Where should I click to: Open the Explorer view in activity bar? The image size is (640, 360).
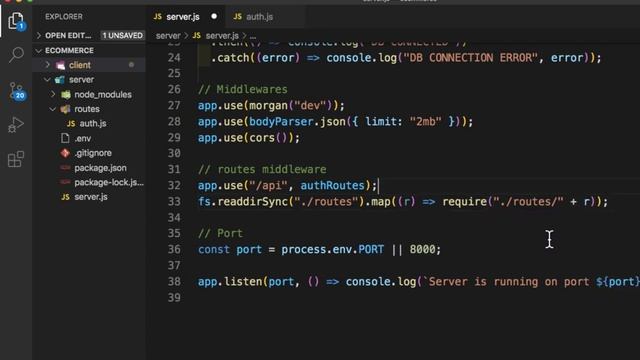(x=16, y=21)
